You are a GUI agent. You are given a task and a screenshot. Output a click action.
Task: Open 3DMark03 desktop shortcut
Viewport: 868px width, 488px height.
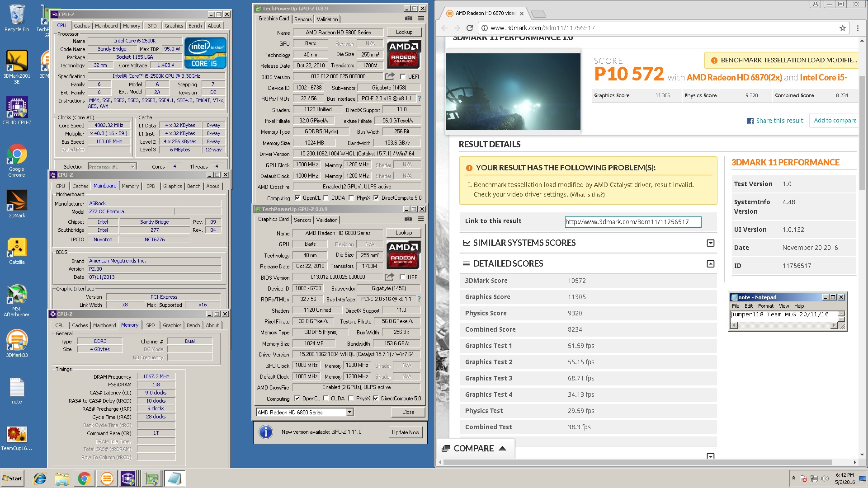[x=17, y=343]
